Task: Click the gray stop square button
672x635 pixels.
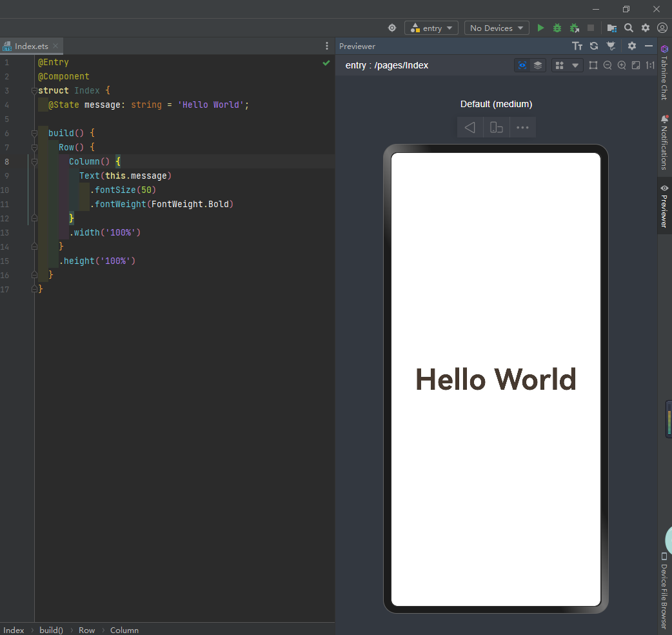Action: 591,28
